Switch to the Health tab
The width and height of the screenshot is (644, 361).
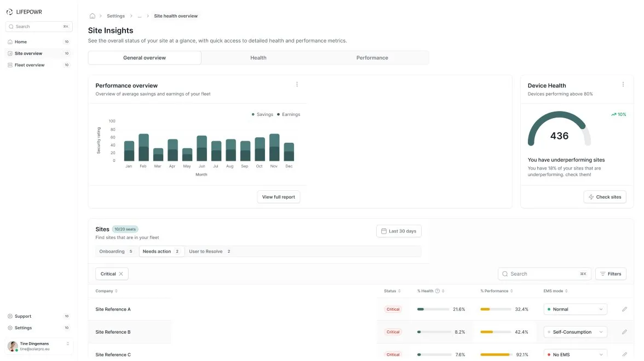258,58
